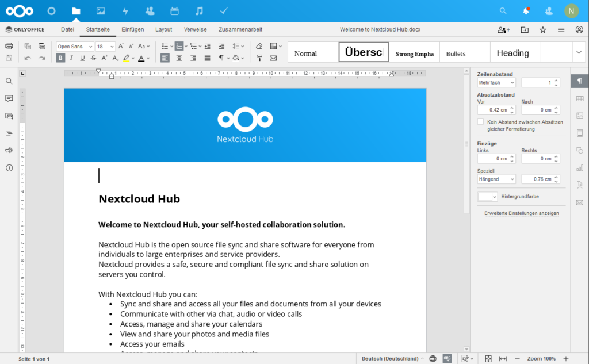This screenshot has height=364, width=589.
Task: Switch to the Verweise tab
Action: 196,29
